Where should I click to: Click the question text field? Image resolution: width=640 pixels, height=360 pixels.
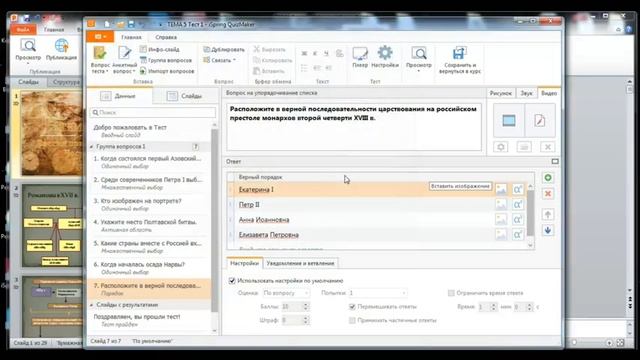[354, 127]
